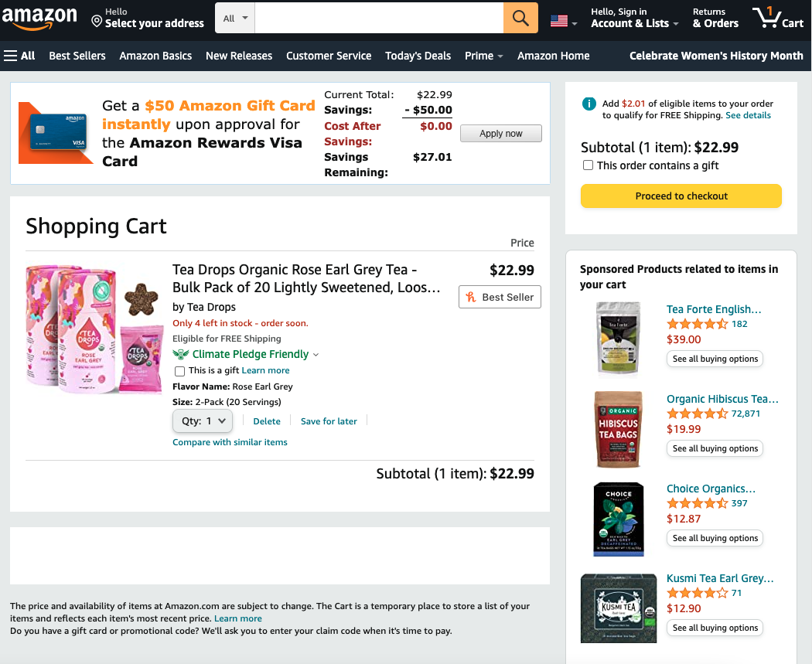This screenshot has width=812, height=664.
Task: Click Learn more beside 'This is a gift'
Action: point(266,370)
